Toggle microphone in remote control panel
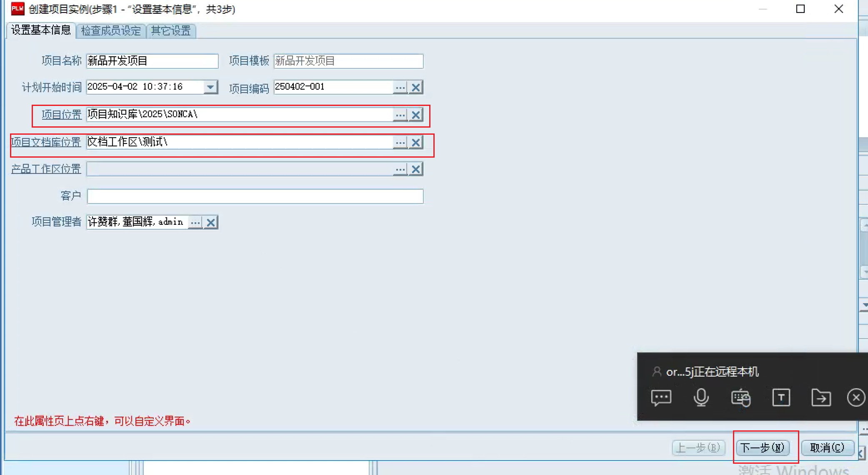 (701, 397)
